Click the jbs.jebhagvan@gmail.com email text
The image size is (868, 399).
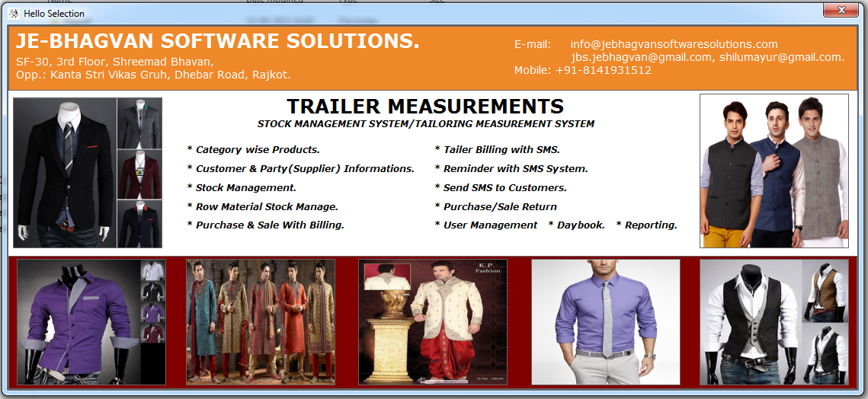coord(641,57)
